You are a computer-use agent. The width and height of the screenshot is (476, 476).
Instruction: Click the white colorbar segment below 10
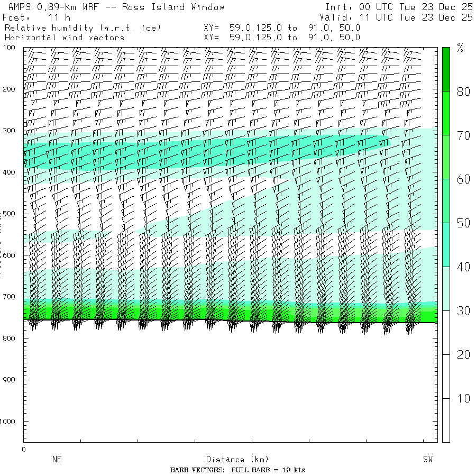coord(446,420)
